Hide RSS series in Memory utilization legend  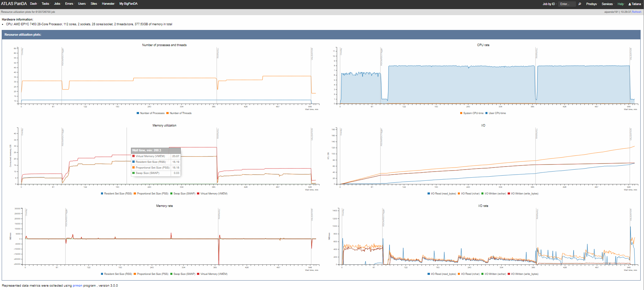click(x=116, y=193)
